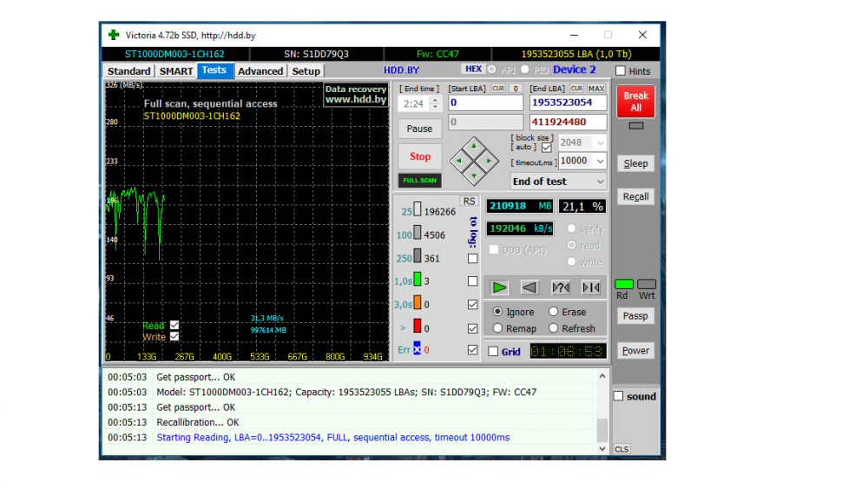Switch to the SMART tab
The width and height of the screenshot is (868, 489).
tap(176, 71)
